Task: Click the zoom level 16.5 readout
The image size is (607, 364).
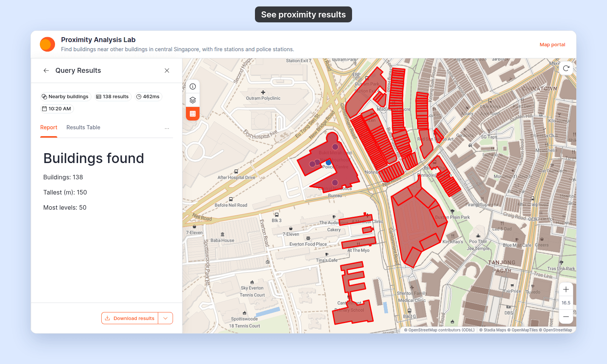Action: coord(566,303)
